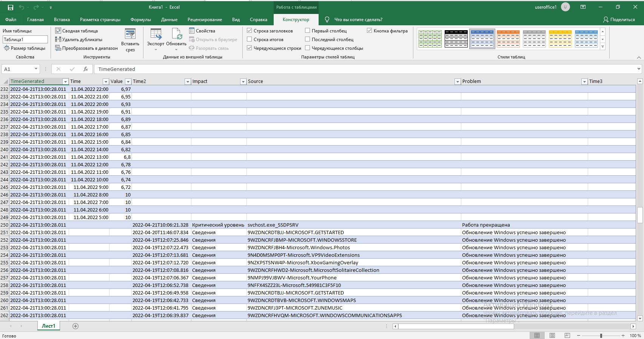Open the Formulas (Формулы) ribbon tab
Viewport: 644px width, 339px height.
click(x=140, y=20)
